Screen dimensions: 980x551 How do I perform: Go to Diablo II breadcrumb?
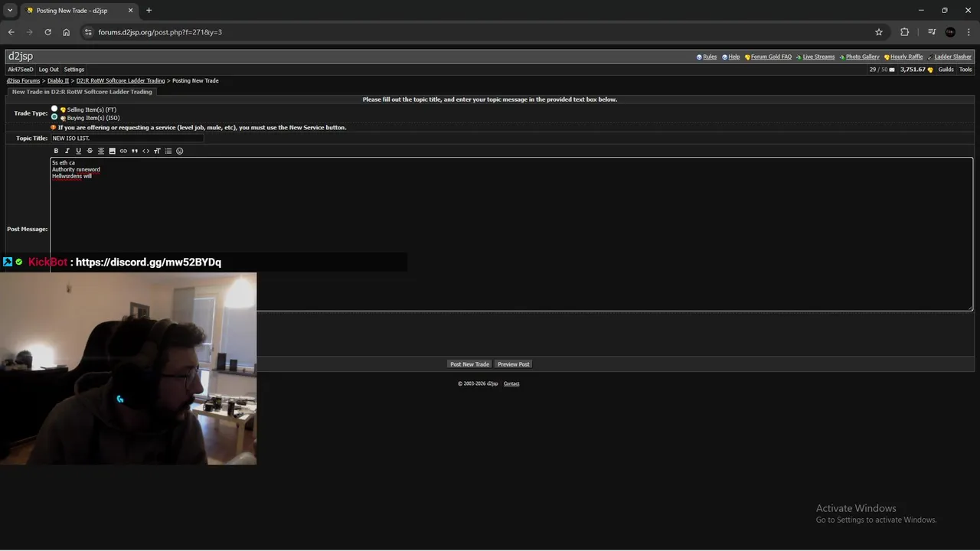[x=58, y=80]
